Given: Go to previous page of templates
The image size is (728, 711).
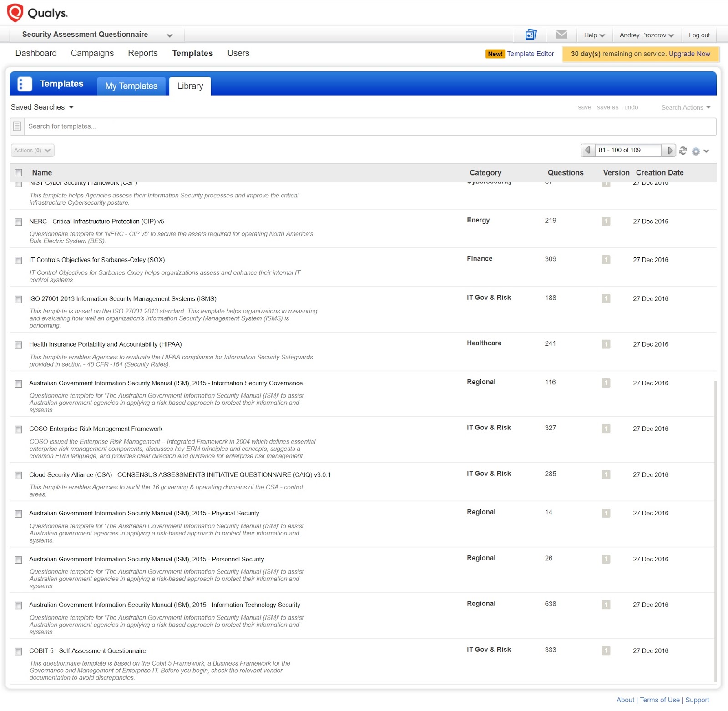Looking at the screenshot, I should click(588, 150).
